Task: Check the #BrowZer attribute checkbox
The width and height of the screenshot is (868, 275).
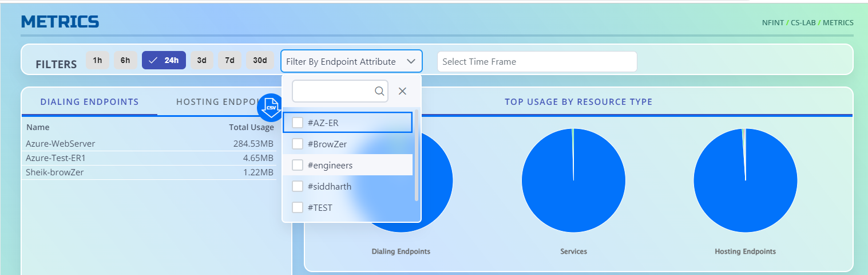Action: coord(298,144)
